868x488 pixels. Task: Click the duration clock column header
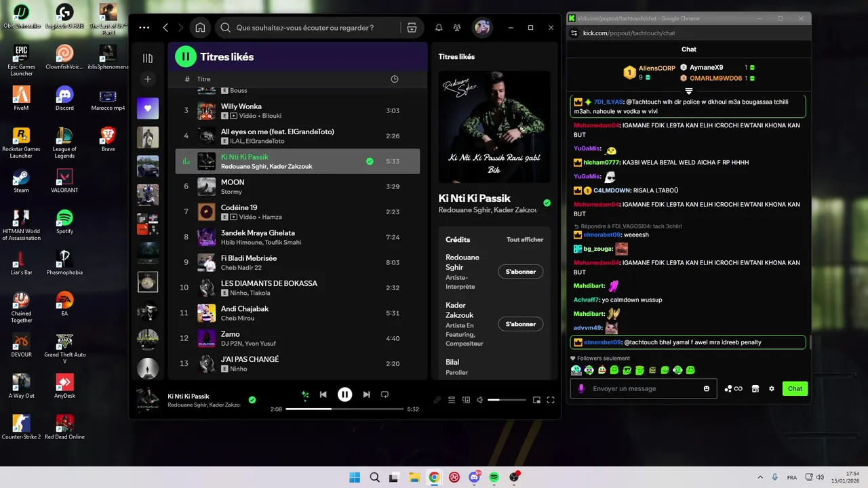(x=395, y=79)
